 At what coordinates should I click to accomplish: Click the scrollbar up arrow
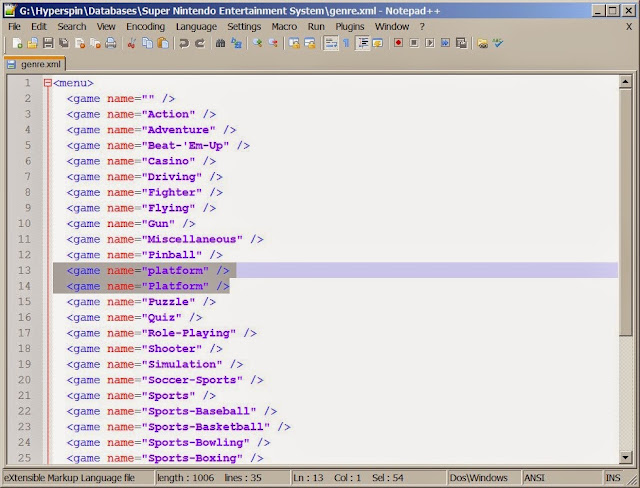pos(625,82)
